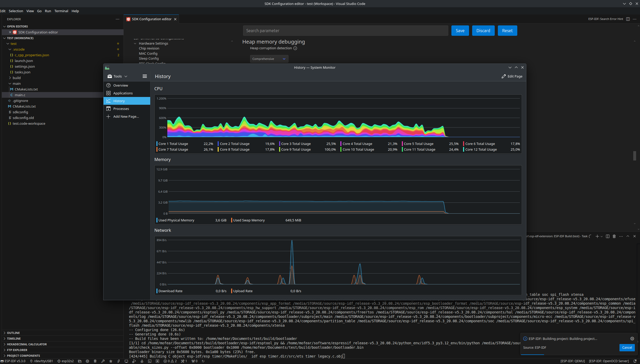Open the Terminal menu
This screenshot has width=640, height=364.
tap(61, 11)
